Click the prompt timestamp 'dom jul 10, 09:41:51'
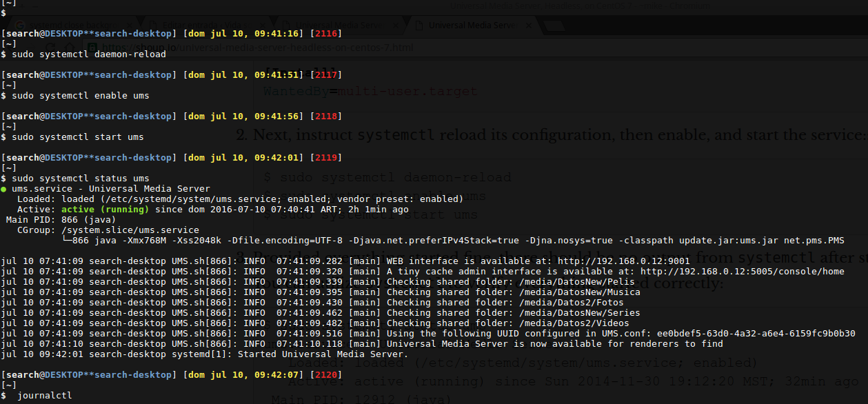 243,74
